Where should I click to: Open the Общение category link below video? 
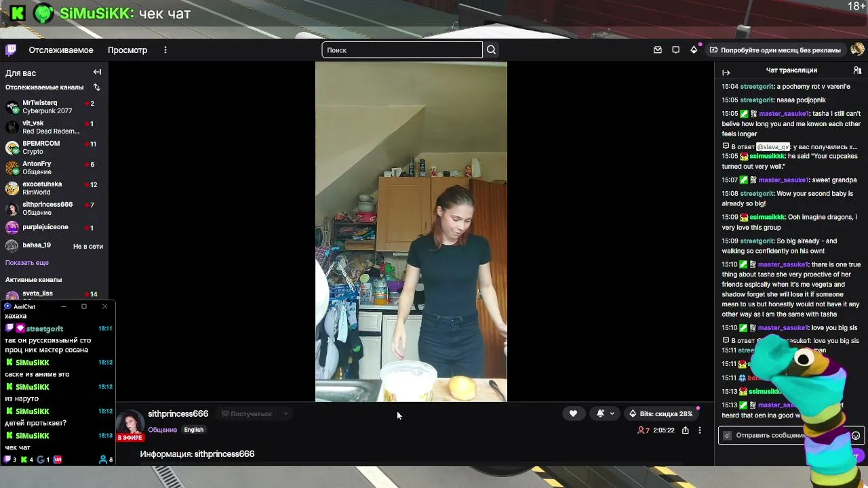click(163, 430)
